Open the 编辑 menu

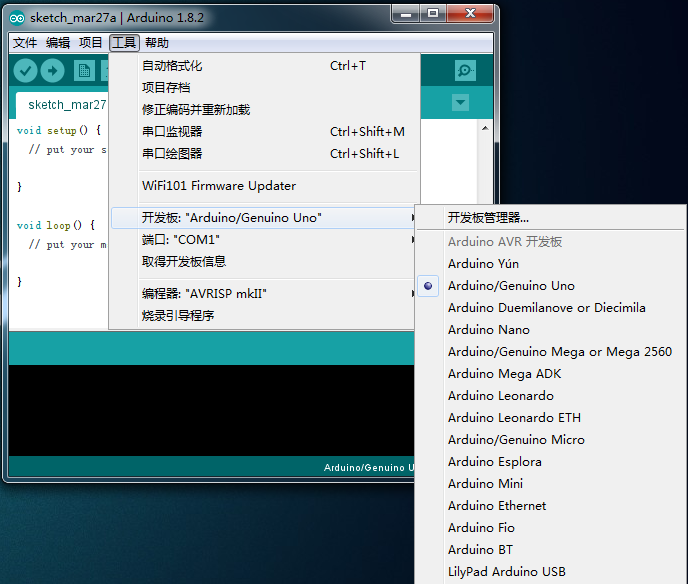pos(58,43)
